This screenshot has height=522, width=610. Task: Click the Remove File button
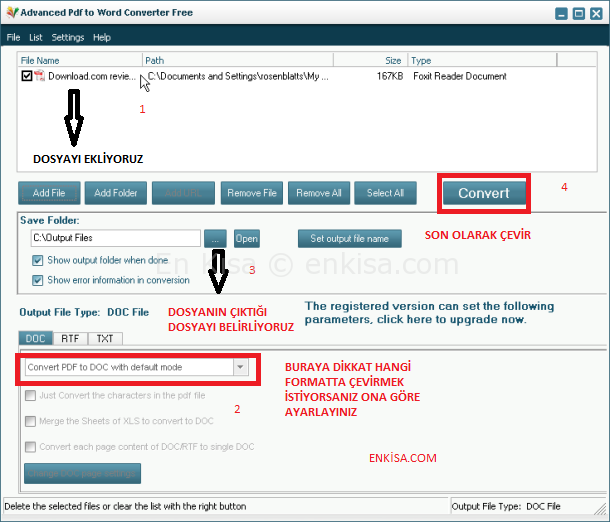click(x=252, y=193)
